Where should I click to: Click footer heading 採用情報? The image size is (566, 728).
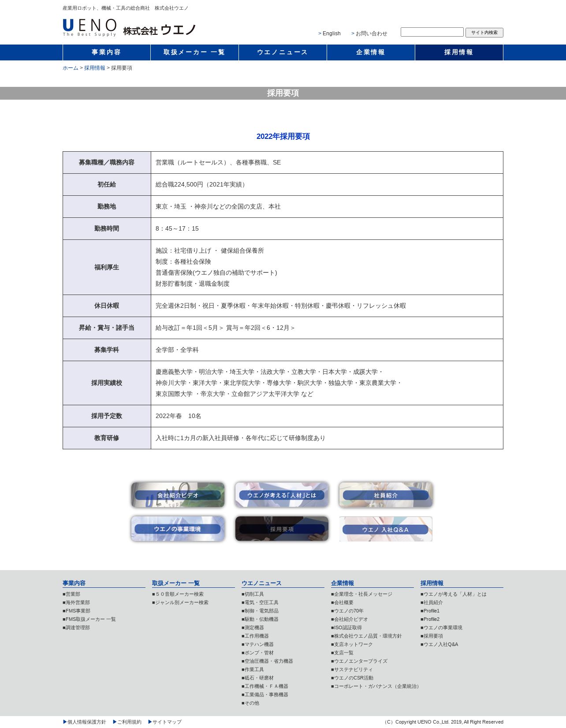tap(432, 583)
